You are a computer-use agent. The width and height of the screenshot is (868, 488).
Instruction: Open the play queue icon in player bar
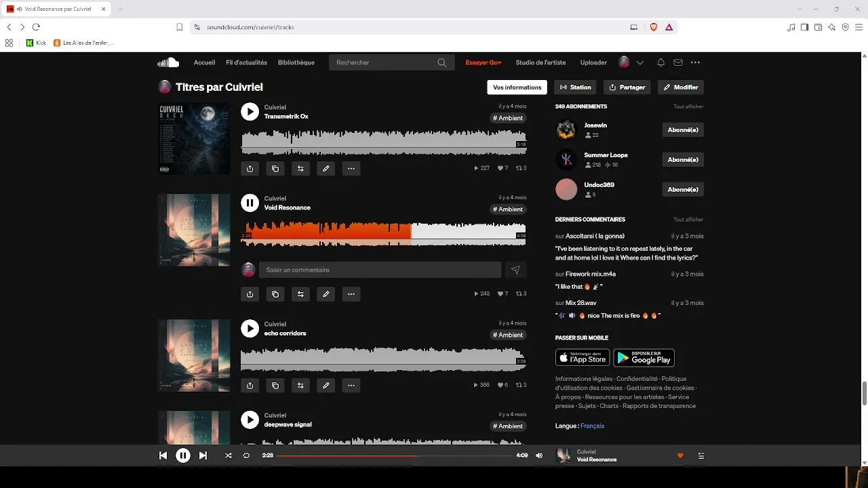701,455
